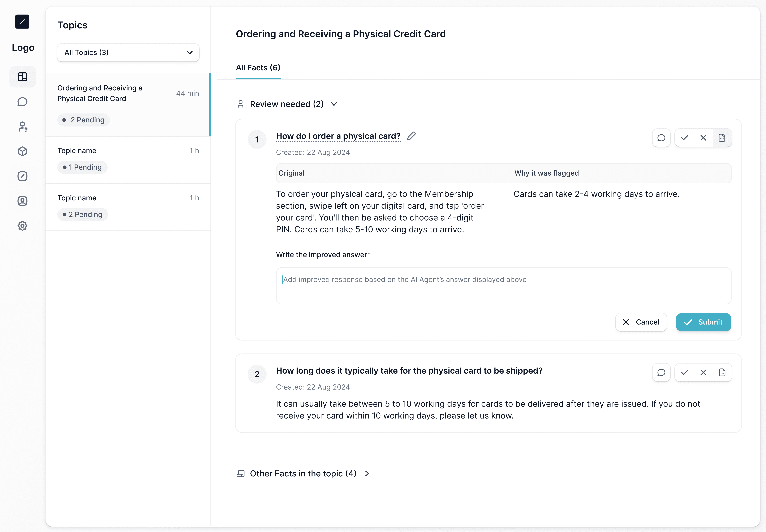The image size is (766, 532).
Task: Collapse the Review needed (2) section
Action: point(334,104)
